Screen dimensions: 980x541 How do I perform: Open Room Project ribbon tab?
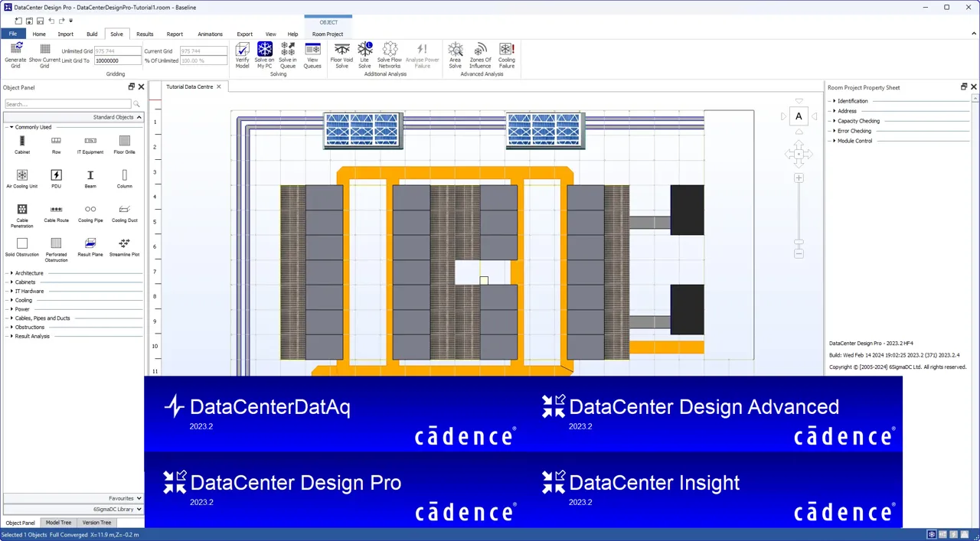pos(328,34)
